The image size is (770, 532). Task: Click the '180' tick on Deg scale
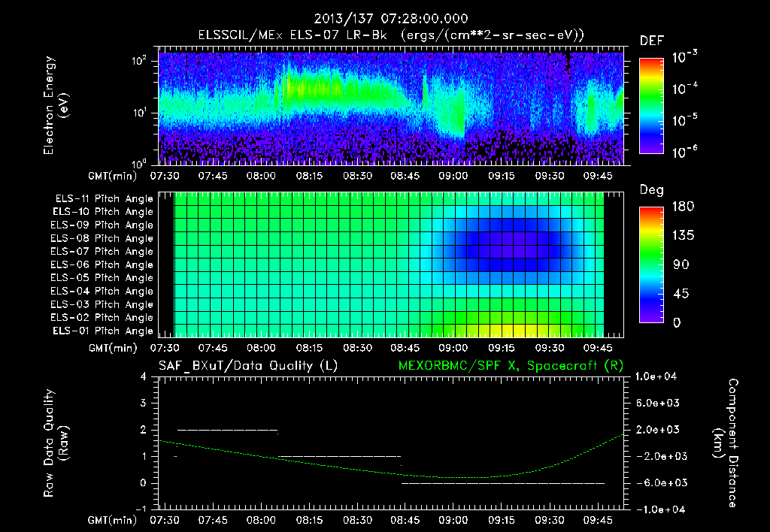(683, 207)
